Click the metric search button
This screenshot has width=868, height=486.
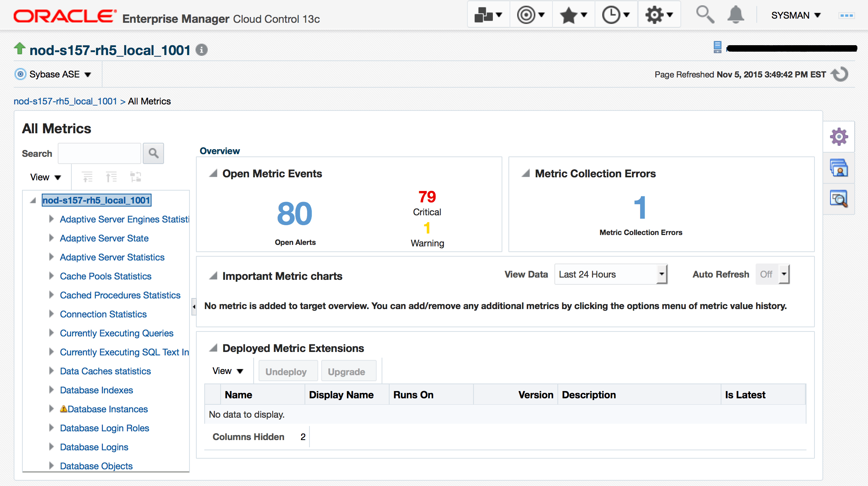(153, 153)
